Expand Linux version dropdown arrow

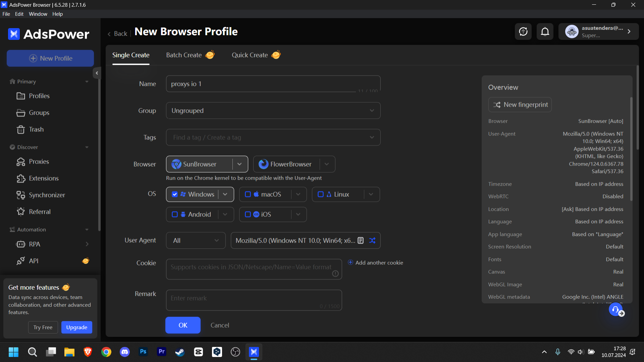[x=371, y=194]
